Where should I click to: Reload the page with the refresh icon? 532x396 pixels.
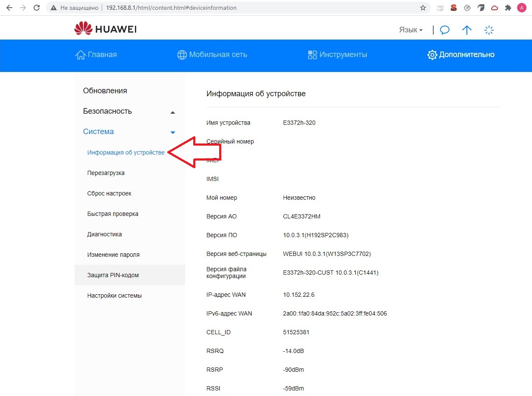click(37, 8)
